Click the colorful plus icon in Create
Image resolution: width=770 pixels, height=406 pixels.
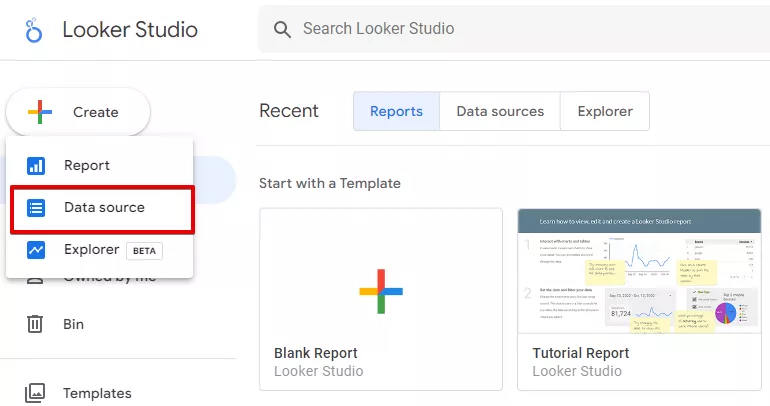40,112
